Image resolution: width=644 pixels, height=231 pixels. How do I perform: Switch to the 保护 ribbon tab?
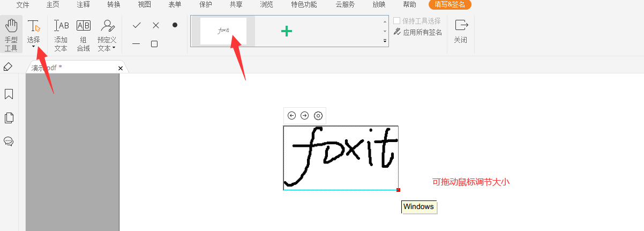pyautogui.click(x=205, y=5)
